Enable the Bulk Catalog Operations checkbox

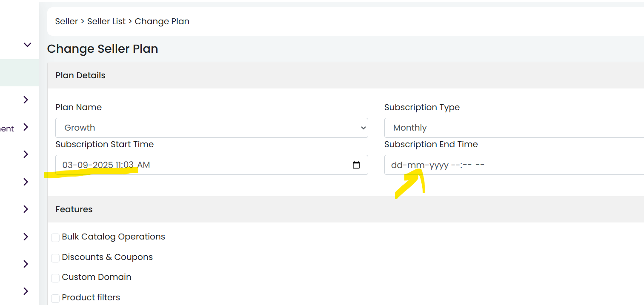(x=55, y=237)
